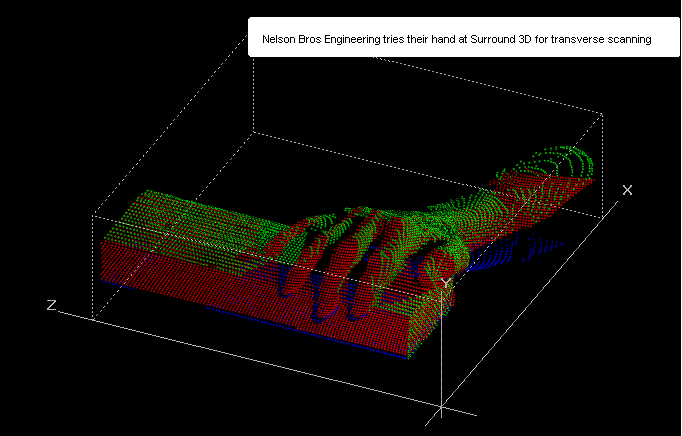The image size is (682, 436).
Task: Click the bounding box's top left front corner
Action: pyautogui.click(x=93, y=214)
